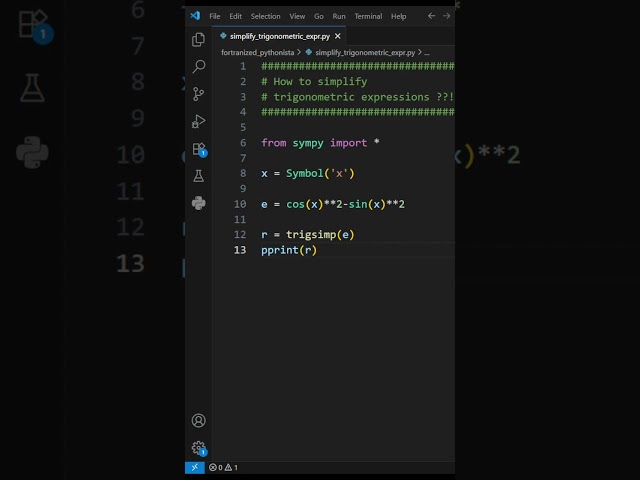640x480 pixels.
Task: Click simplify_trigonometric_expr.py breadcrumb item
Action: pos(365,53)
